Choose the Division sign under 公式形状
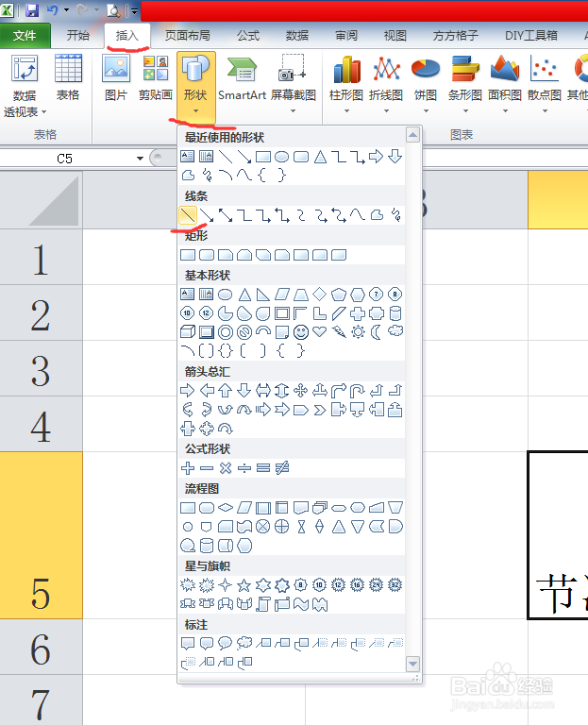The image size is (588, 725). 244,468
